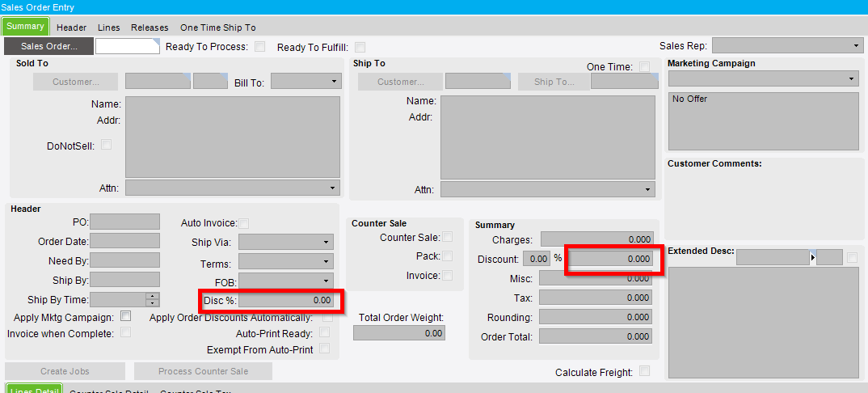Image resolution: width=868 pixels, height=393 pixels.
Task: Check the One Time checkbox
Action: 644,67
